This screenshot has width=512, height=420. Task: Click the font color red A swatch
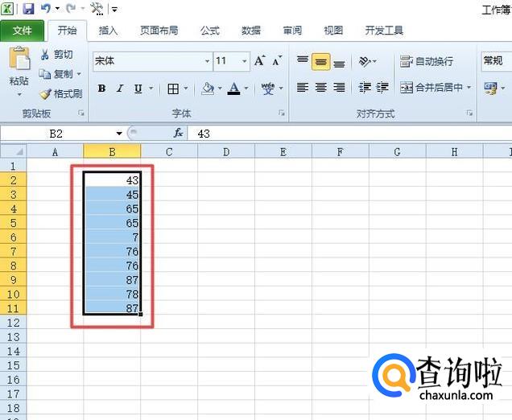coord(233,89)
